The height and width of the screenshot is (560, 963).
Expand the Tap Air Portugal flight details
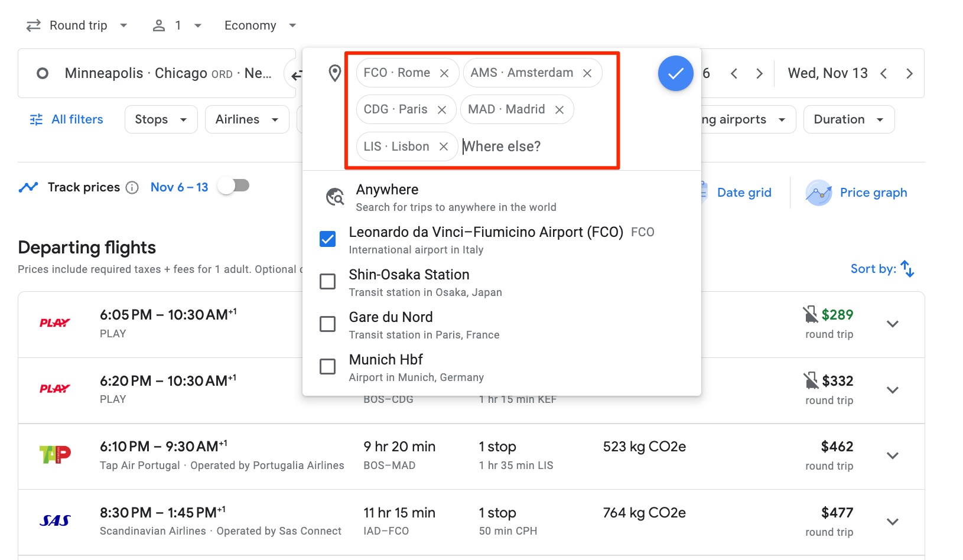coord(892,455)
